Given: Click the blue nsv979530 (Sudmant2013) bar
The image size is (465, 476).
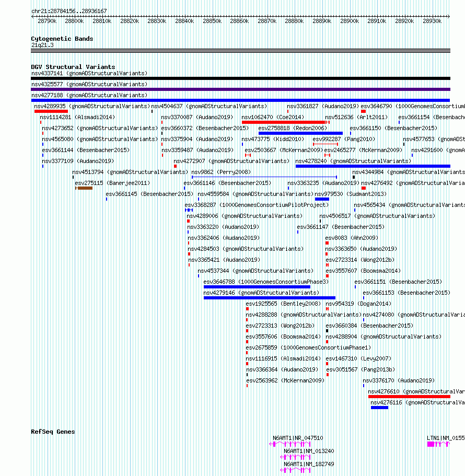Looking at the screenshot, I should pyautogui.click(x=322, y=199).
